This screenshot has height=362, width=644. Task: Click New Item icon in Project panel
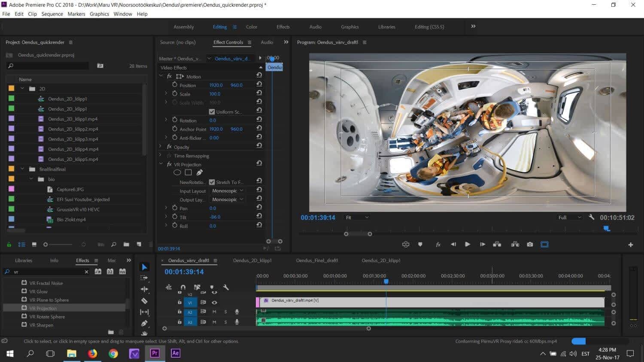click(139, 244)
